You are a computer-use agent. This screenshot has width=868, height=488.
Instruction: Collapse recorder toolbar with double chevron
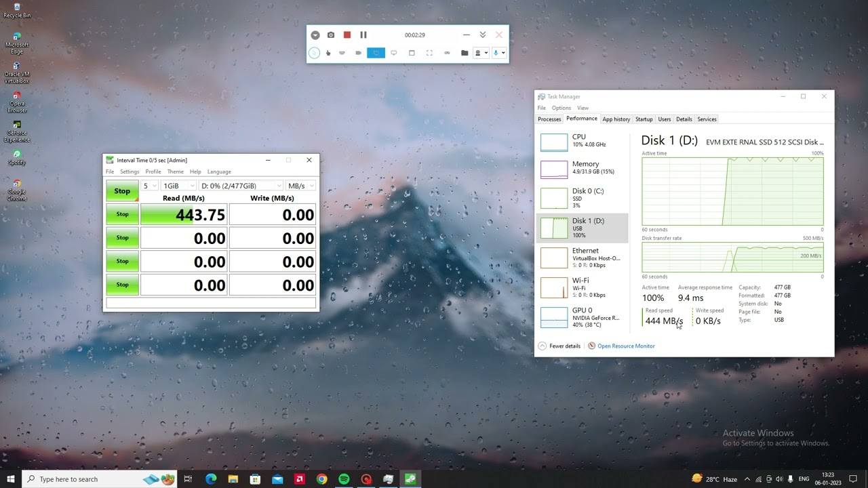483,35
